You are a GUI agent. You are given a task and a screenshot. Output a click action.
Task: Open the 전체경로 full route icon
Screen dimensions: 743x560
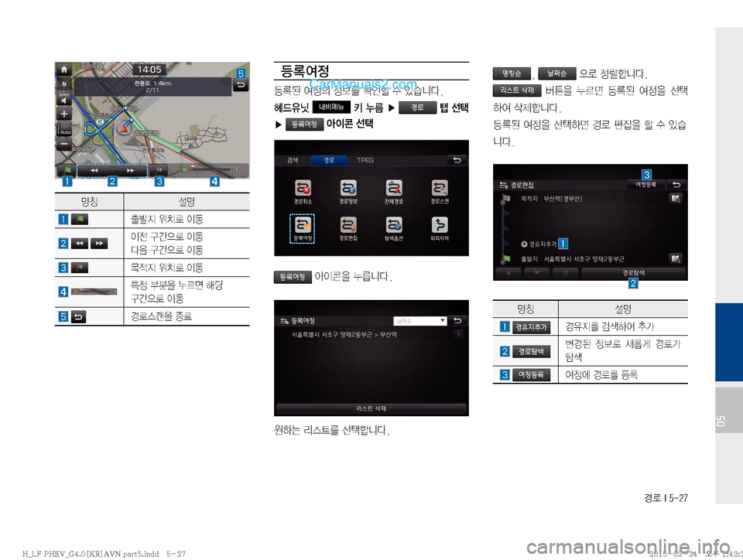[x=394, y=191]
